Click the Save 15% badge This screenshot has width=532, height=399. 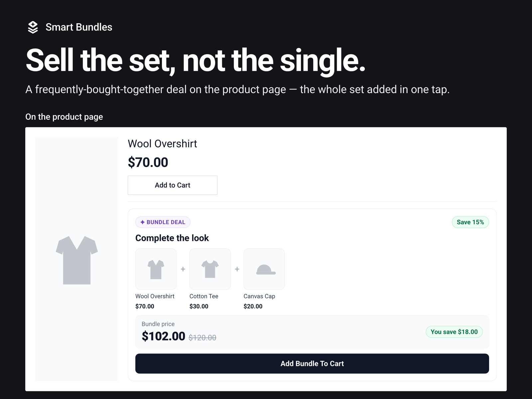pyautogui.click(x=470, y=222)
